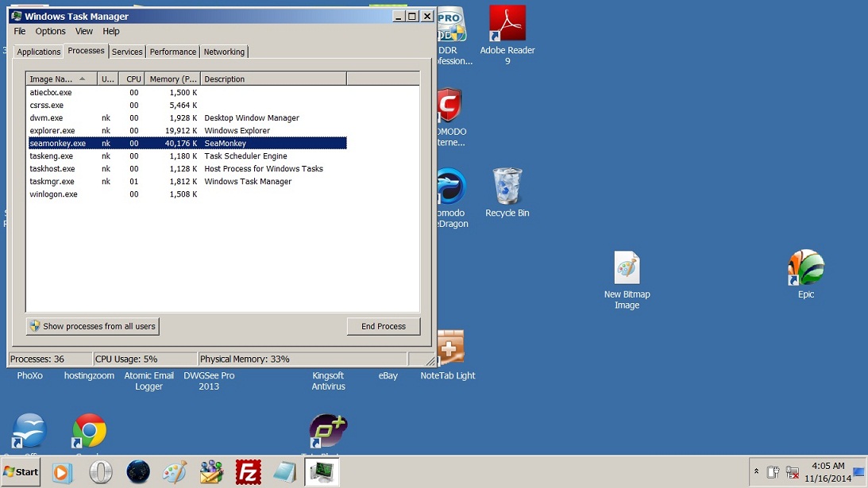Image resolution: width=868 pixels, height=488 pixels.
Task: Click the Paint palette taskbar icon
Action: tap(175, 472)
